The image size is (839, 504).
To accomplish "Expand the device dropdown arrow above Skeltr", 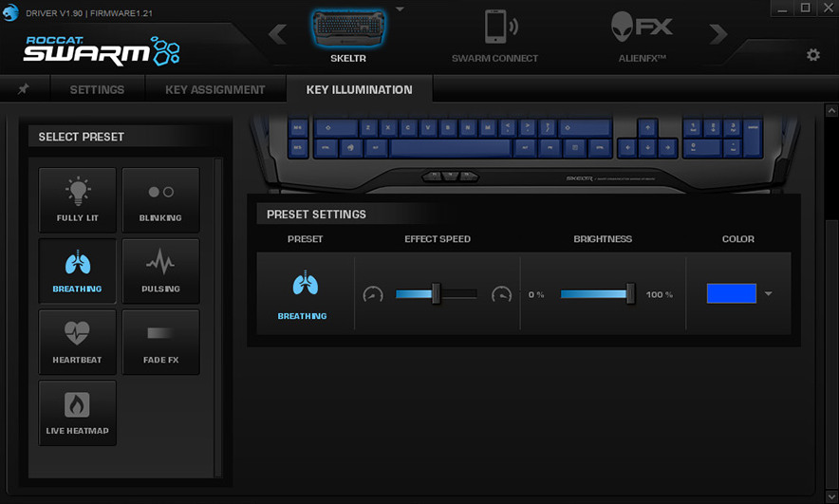I will (400, 9).
